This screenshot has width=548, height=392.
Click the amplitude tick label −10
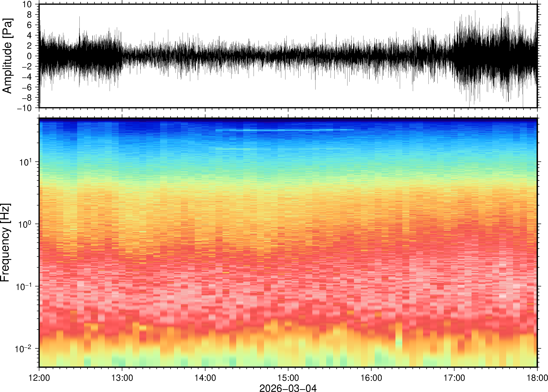pos(24,108)
